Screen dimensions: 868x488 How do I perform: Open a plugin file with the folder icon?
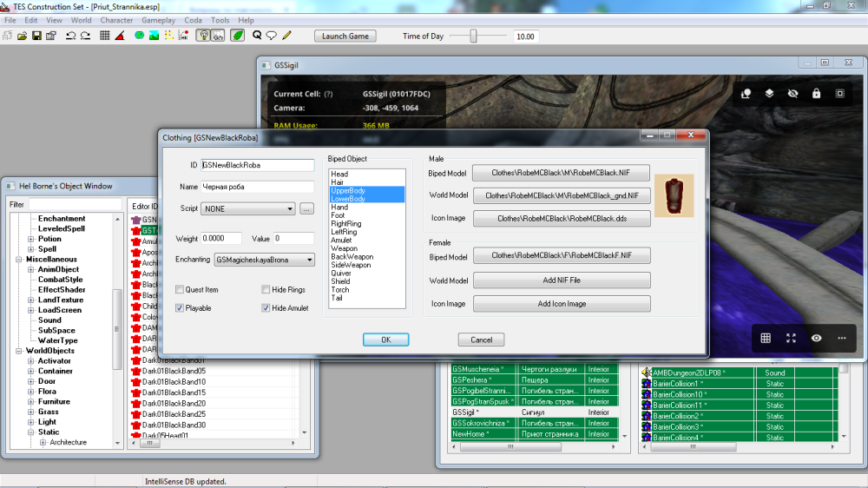tap(23, 36)
